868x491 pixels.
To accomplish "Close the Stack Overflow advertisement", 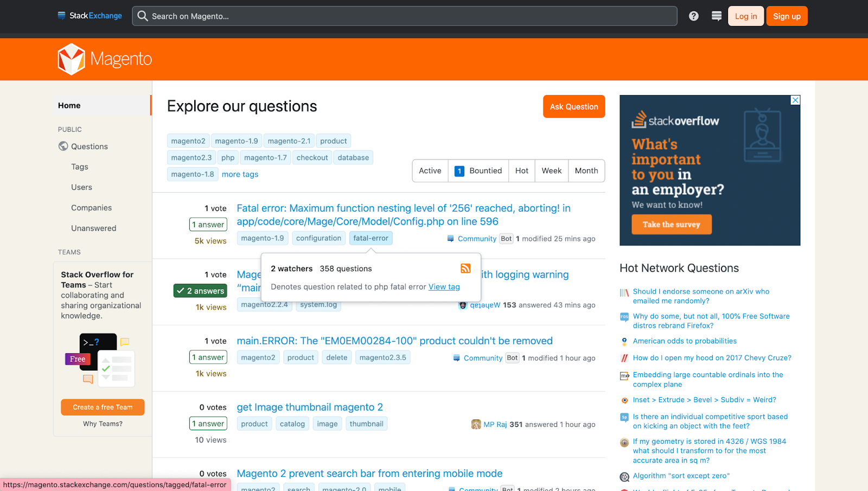I will (x=795, y=100).
